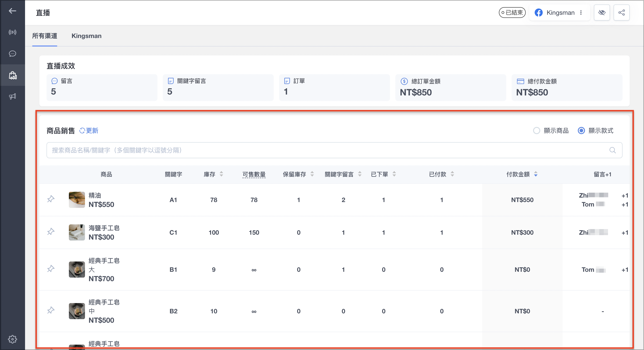Pin the 經典手工皂 大 product row
644x350 pixels.
pos(51,269)
